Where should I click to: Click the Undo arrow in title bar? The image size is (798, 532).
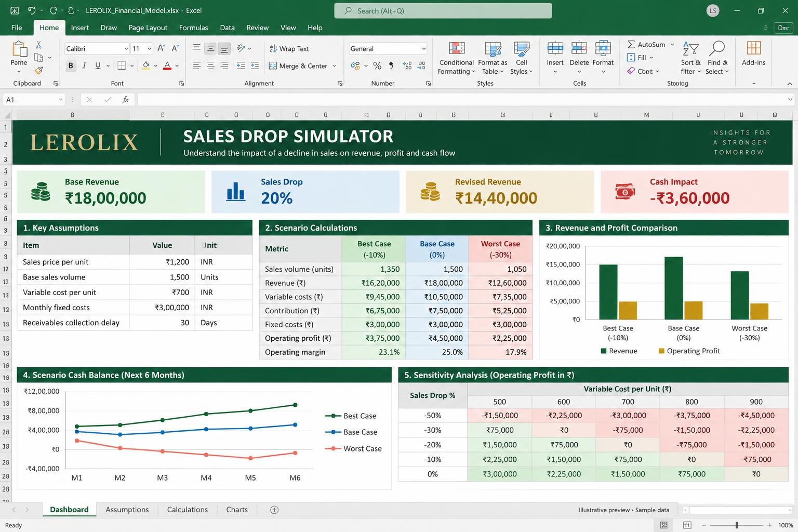(32, 10)
